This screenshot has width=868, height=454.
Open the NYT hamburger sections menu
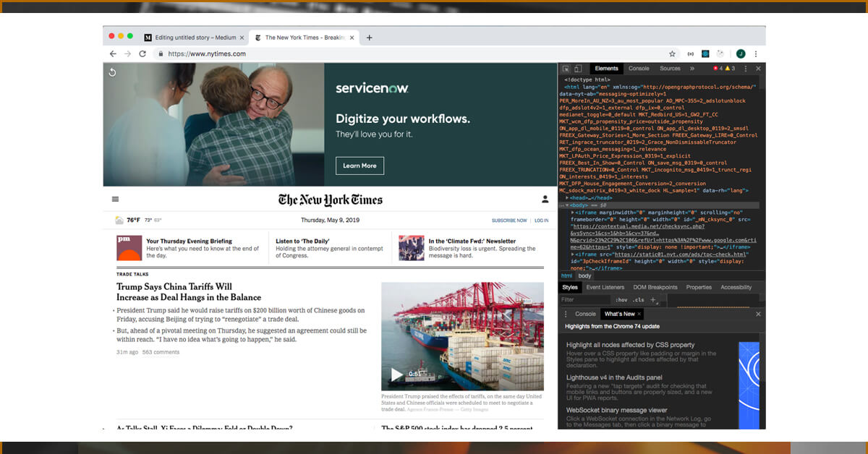[115, 199]
